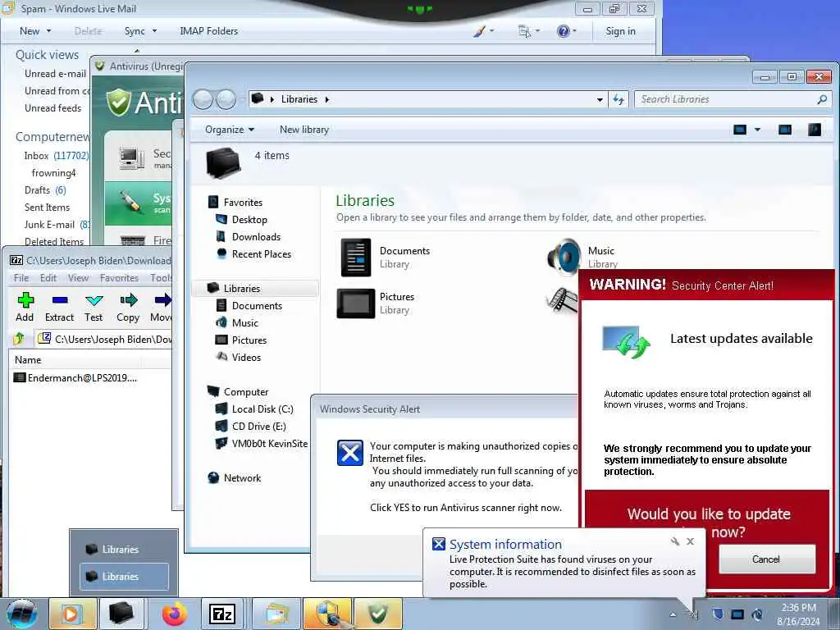Click Sign in in Live Mail

tap(620, 31)
